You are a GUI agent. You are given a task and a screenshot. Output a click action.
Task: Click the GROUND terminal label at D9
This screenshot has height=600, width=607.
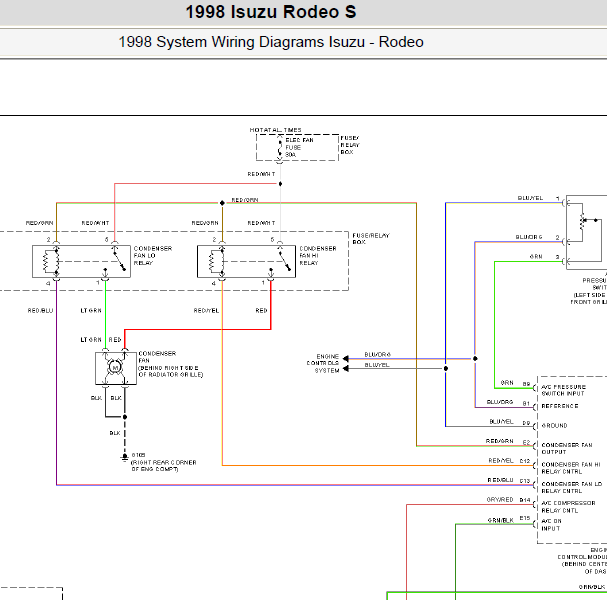coord(554,425)
